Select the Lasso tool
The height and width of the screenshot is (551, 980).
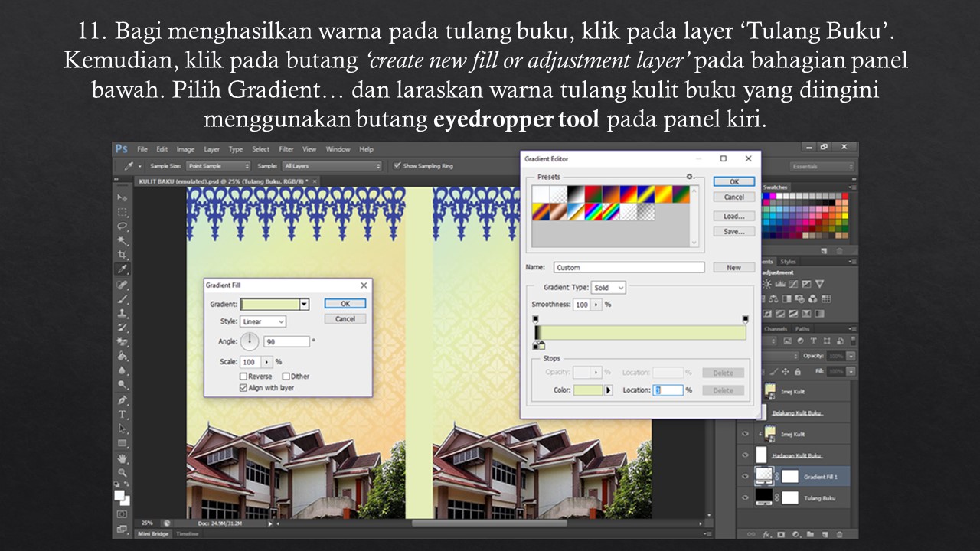[120, 224]
